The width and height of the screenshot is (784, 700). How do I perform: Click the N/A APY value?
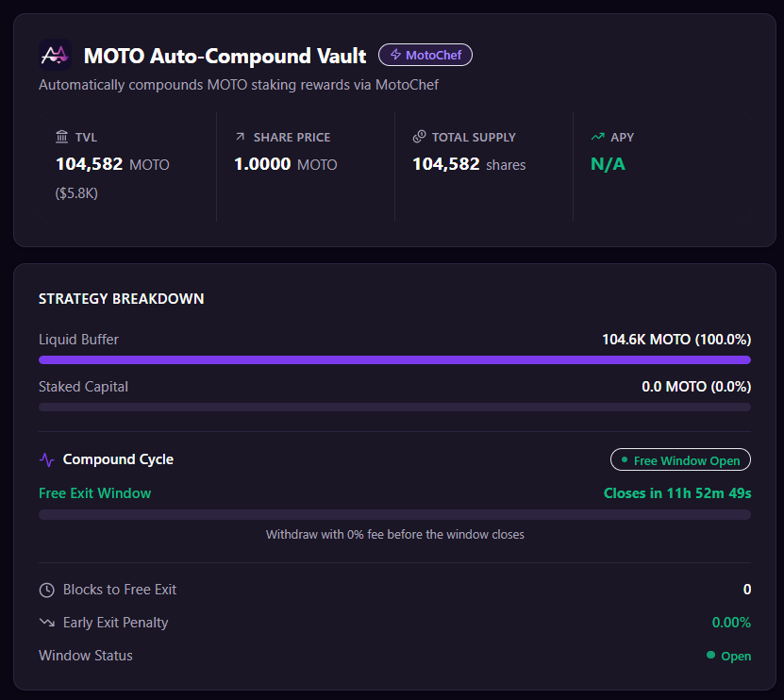point(608,164)
